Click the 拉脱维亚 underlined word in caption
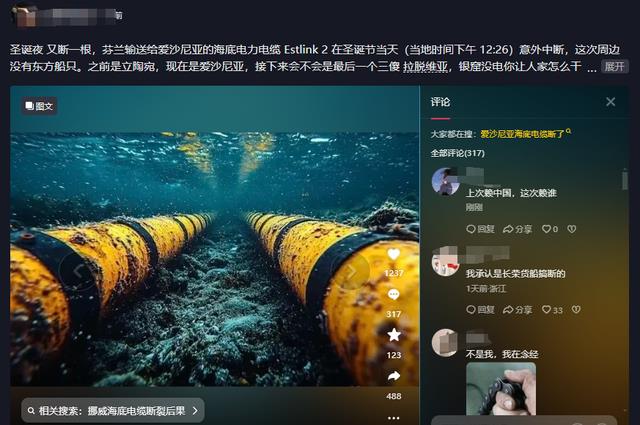Viewport: 640px width, 425px height. click(425, 67)
